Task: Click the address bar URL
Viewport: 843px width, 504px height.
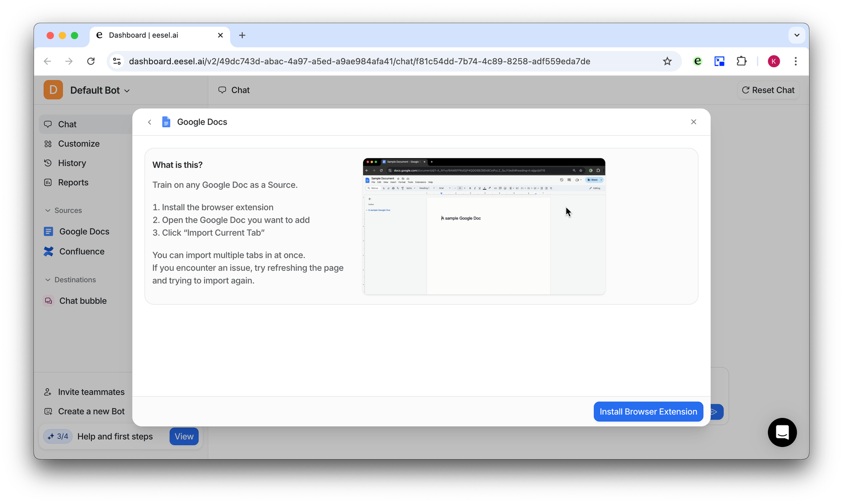Action: tap(359, 61)
